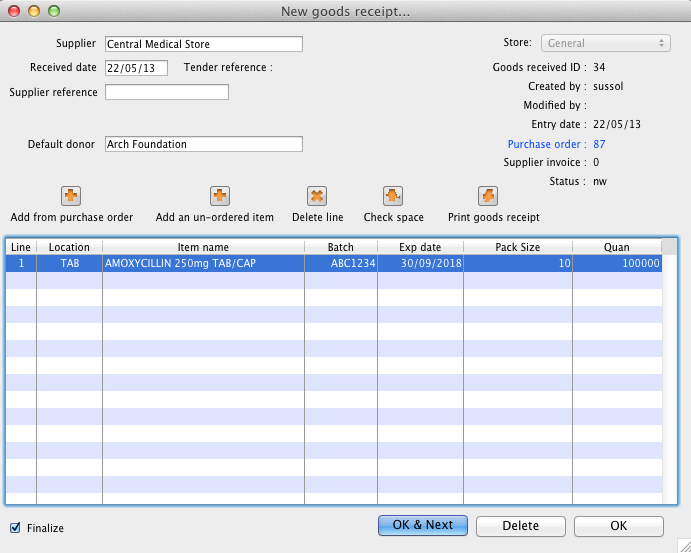Click the Batch column header
Viewport: 691px width, 553px height.
click(x=340, y=247)
